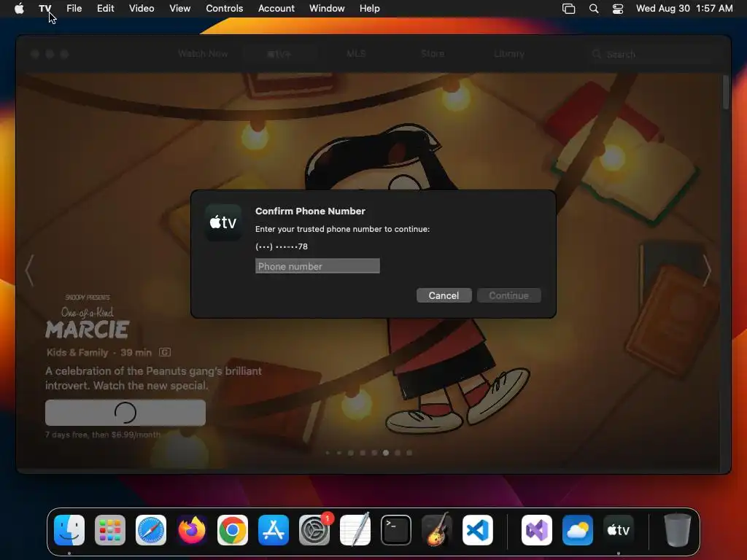
Task: Open Apple TV app from the Dock
Action: pos(619,530)
